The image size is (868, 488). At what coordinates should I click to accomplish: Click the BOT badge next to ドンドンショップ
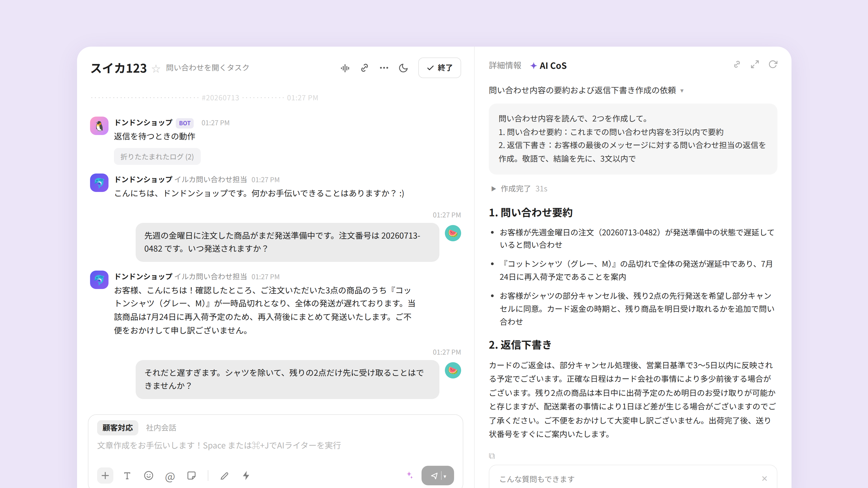click(185, 123)
